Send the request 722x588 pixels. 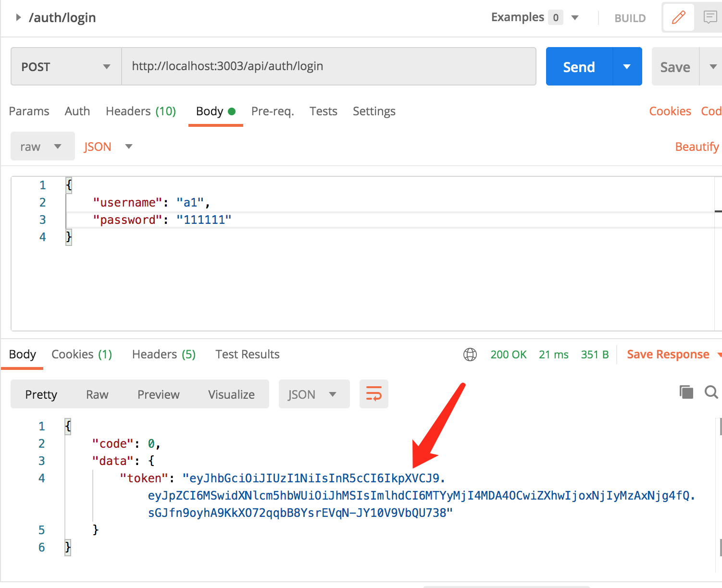coord(579,66)
